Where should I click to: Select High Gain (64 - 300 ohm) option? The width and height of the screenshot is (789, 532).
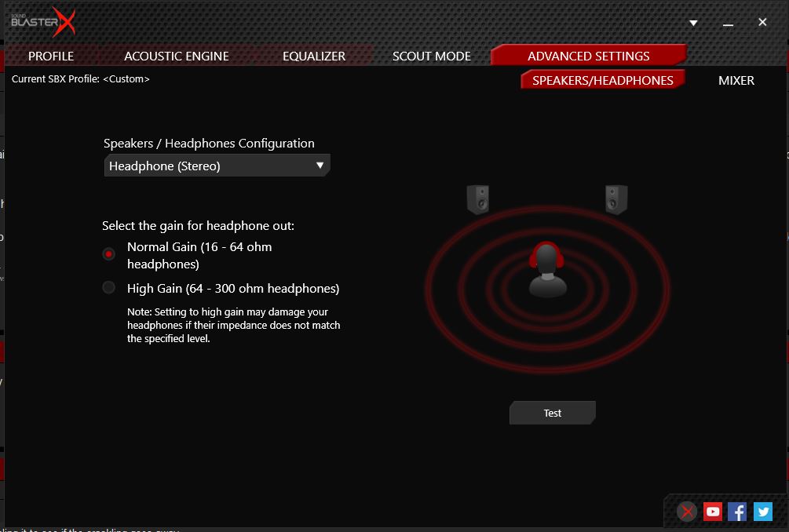click(x=109, y=288)
